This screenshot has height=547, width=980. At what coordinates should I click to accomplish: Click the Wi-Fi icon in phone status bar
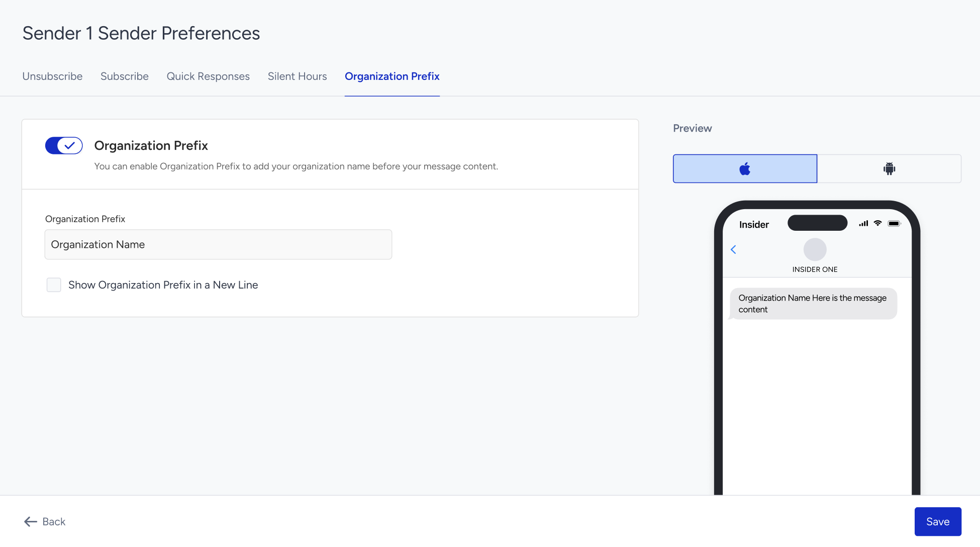[877, 223]
